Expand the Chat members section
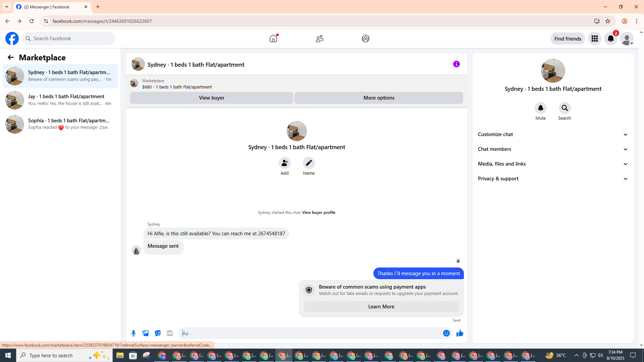 tap(553, 149)
